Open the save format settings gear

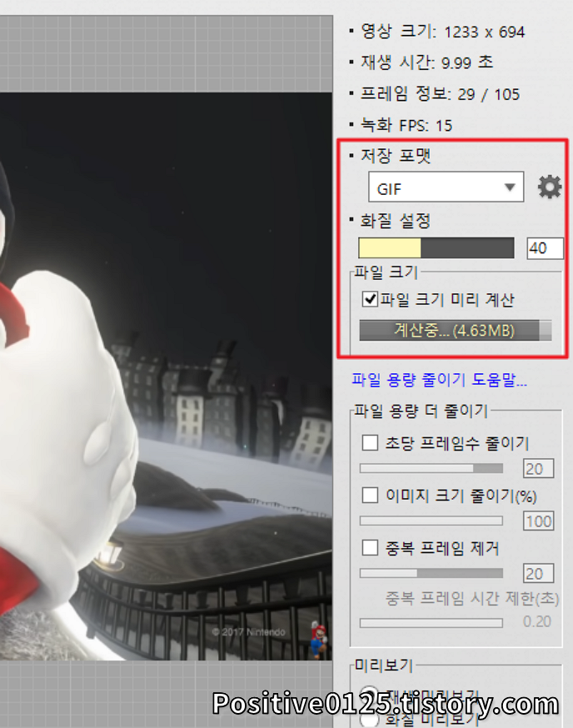coord(550,187)
